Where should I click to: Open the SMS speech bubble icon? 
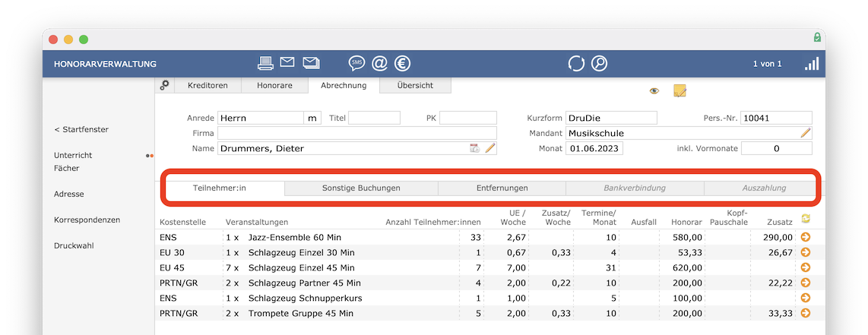pos(356,64)
